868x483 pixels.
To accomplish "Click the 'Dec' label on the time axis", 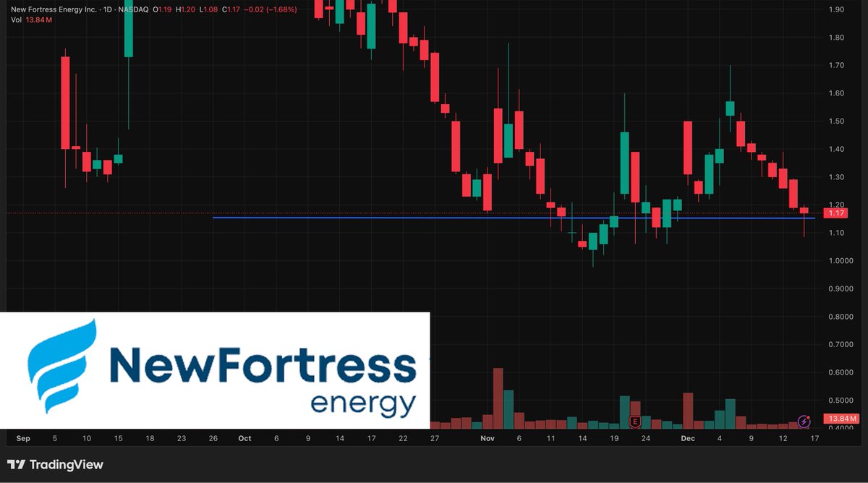I will coord(688,438).
